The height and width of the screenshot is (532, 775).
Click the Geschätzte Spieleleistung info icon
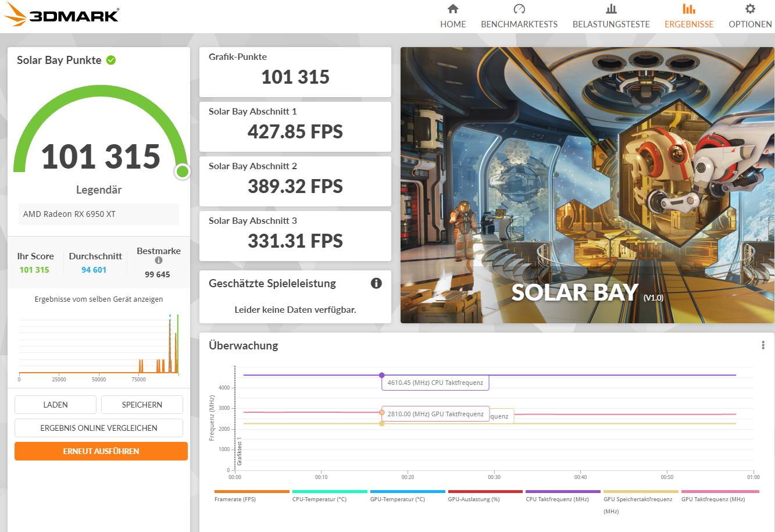click(376, 283)
